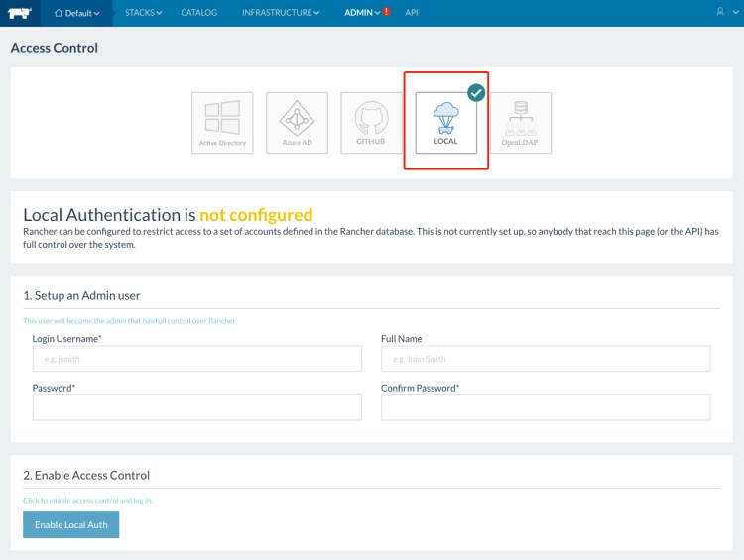Click the Rancher cow logo
This screenshot has height=560, width=744.
20,13
